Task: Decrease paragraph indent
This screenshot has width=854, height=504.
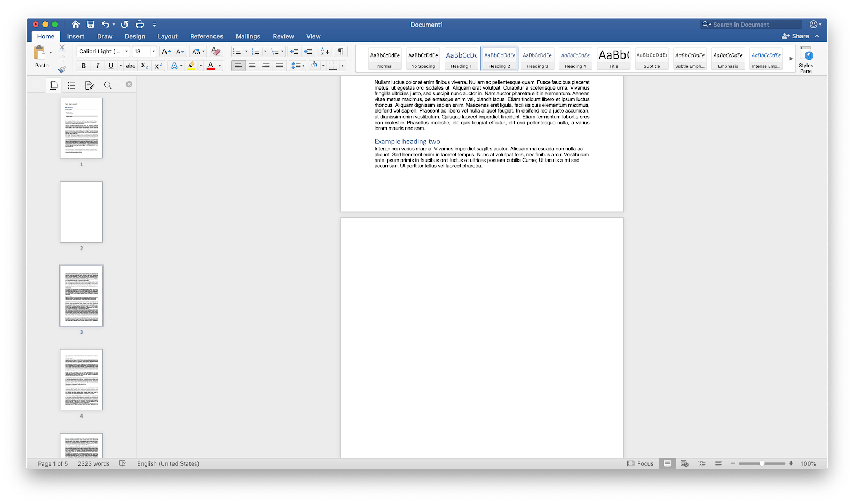Action: (x=294, y=52)
